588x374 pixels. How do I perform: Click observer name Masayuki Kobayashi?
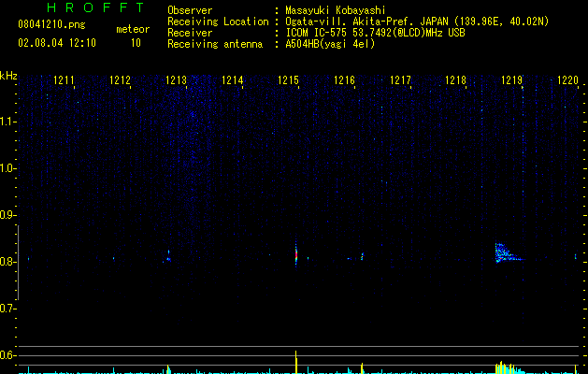click(336, 10)
